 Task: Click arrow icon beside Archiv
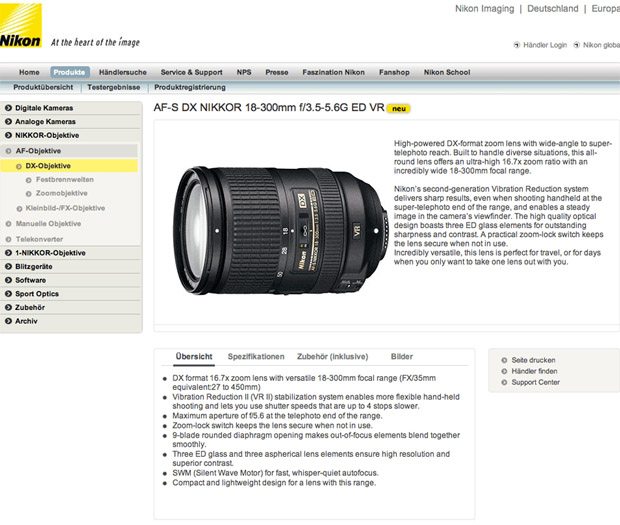click(x=8, y=321)
